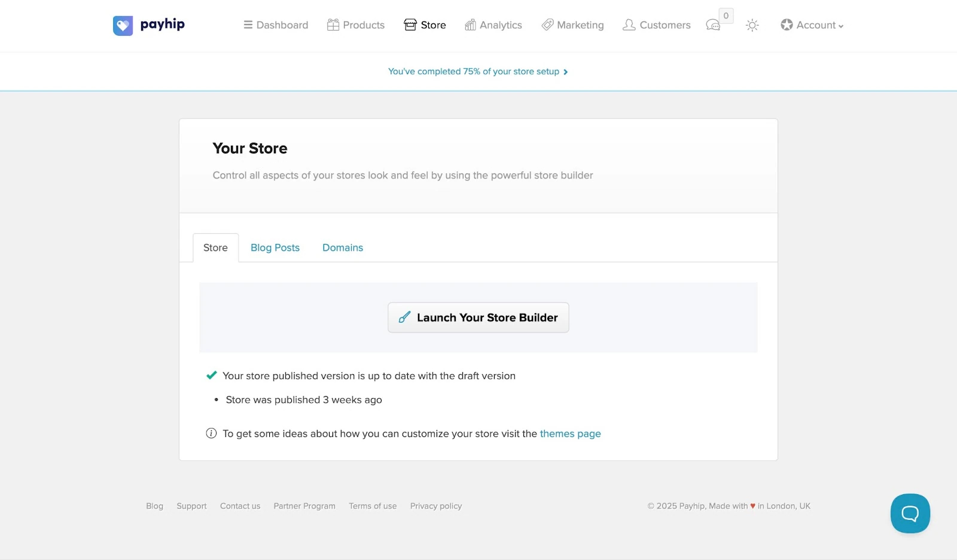
Task: Switch to the Domains tab
Action: click(x=343, y=247)
